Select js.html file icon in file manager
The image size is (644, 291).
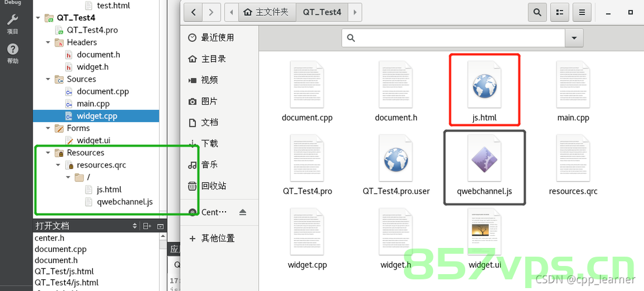point(485,85)
